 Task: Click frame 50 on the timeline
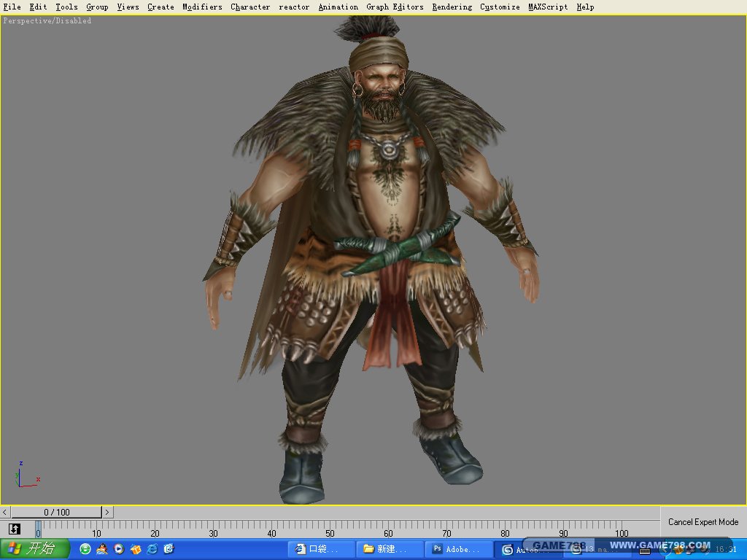point(330,533)
